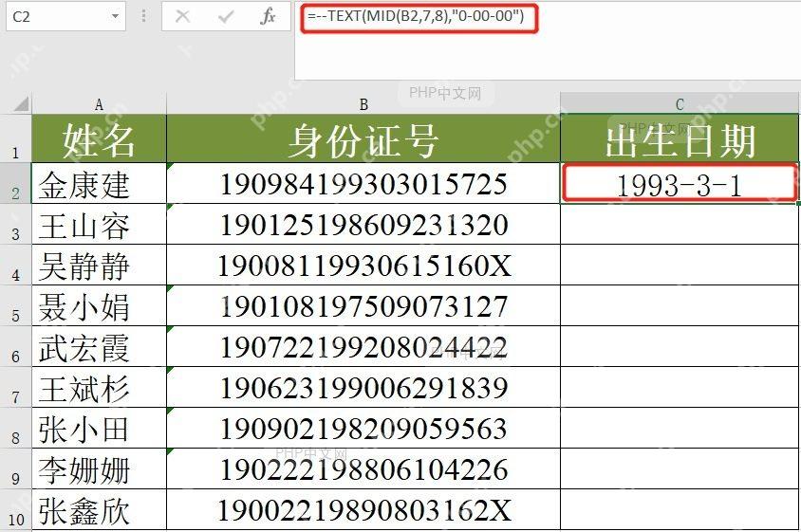Screen dimensions: 801x532
Task: Select ID cell 190623199006291839
Action: pyautogui.click(x=363, y=387)
